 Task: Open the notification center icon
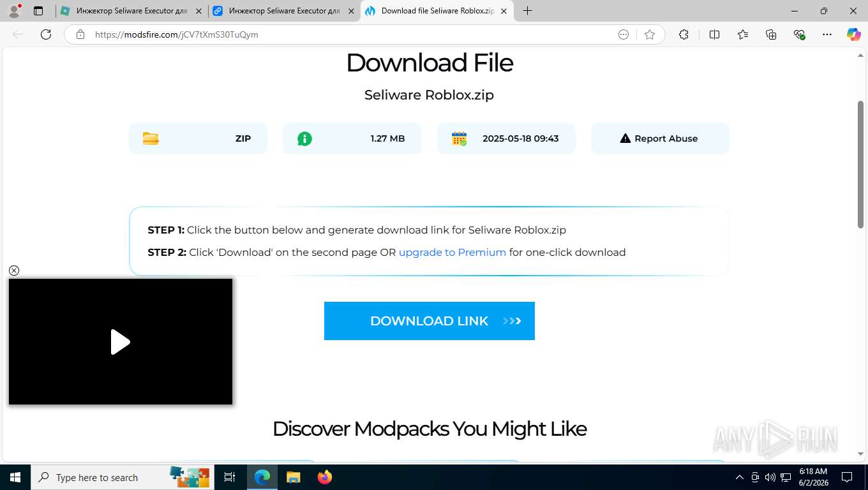click(847, 477)
